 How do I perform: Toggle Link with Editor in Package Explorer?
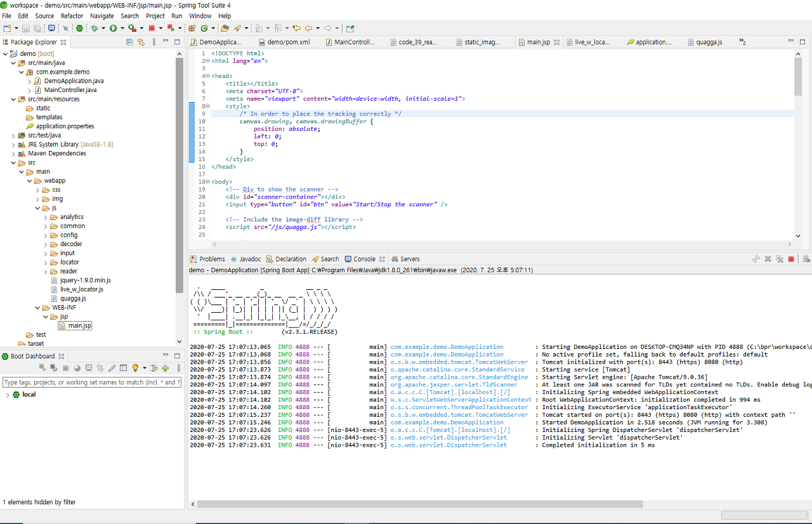141,42
